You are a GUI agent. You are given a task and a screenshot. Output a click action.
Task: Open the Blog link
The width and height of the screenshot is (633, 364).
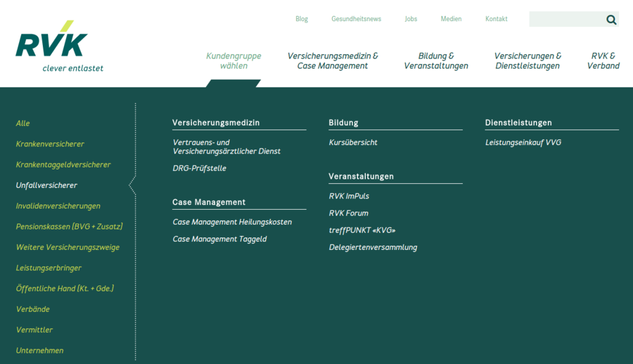point(301,19)
